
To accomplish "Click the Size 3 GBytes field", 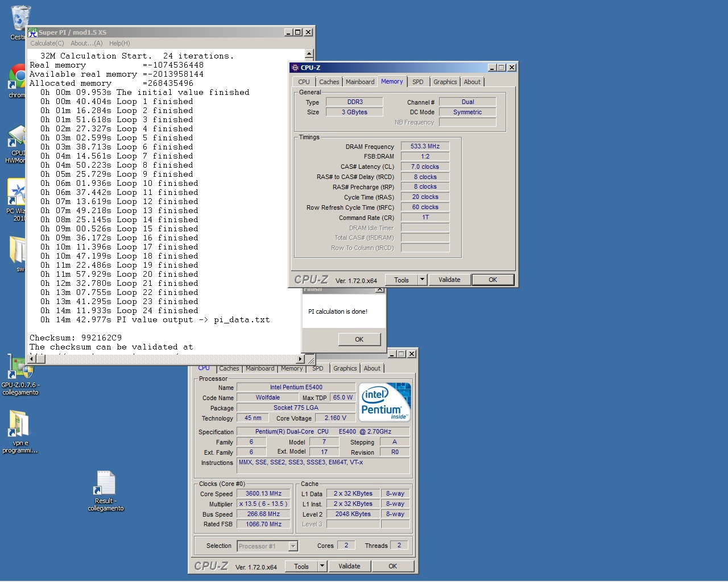I will (354, 112).
